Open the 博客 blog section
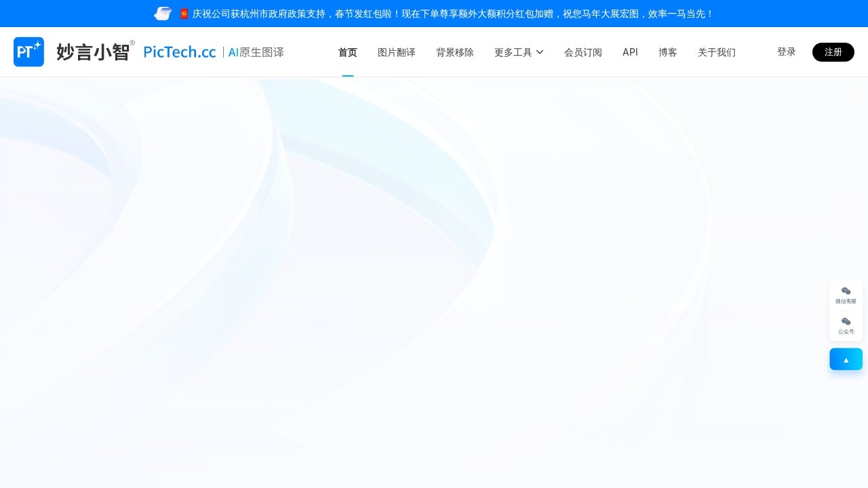868x488 pixels. (x=667, y=52)
